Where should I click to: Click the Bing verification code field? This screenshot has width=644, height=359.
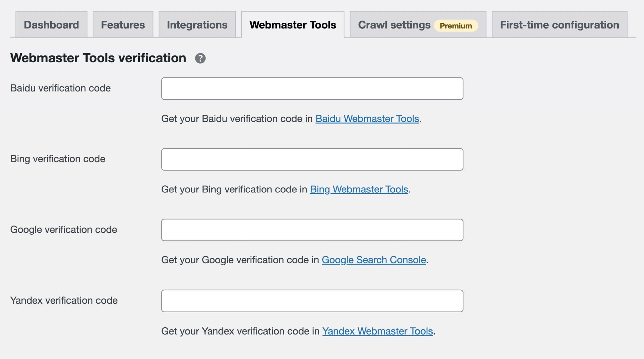(x=312, y=159)
